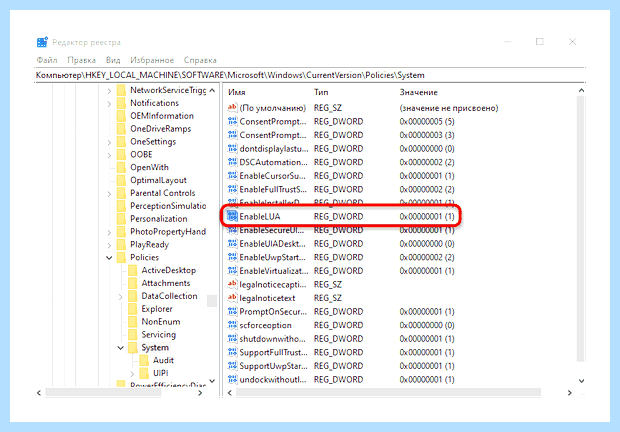
Task: Select the EnableLUA DWORD value icon
Action: pos(232,216)
